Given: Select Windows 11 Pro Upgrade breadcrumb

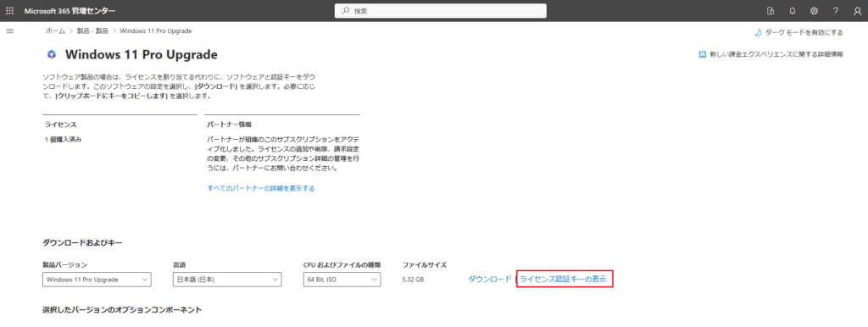Looking at the screenshot, I should tap(156, 31).
